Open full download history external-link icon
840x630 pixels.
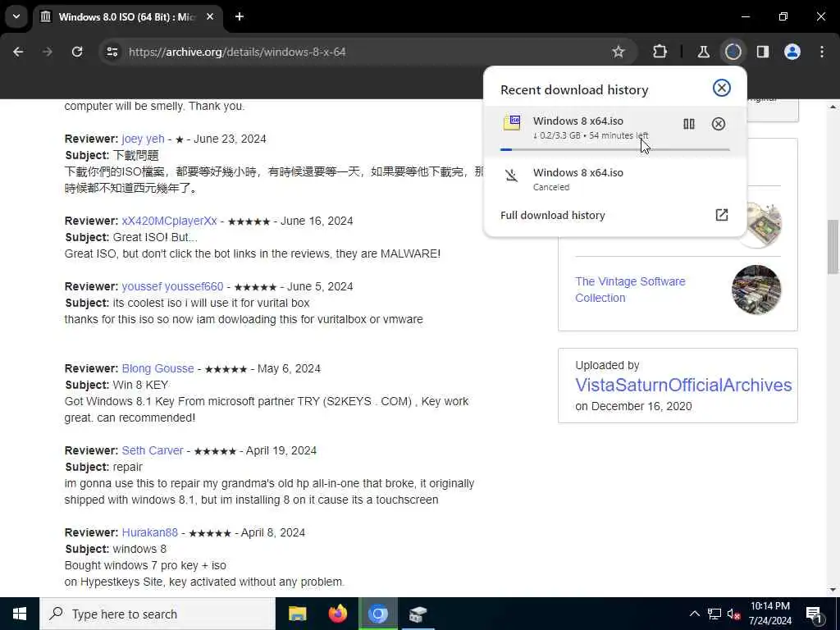722,215
